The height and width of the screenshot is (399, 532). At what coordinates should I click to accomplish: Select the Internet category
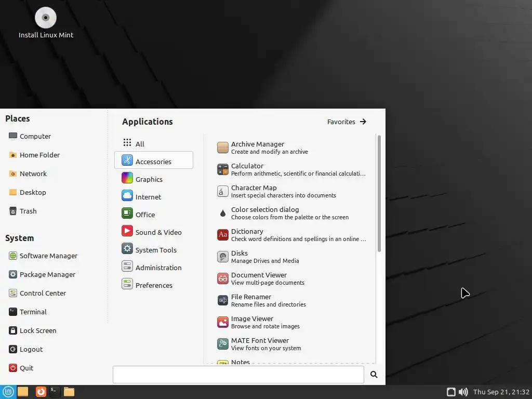click(154, 196)
